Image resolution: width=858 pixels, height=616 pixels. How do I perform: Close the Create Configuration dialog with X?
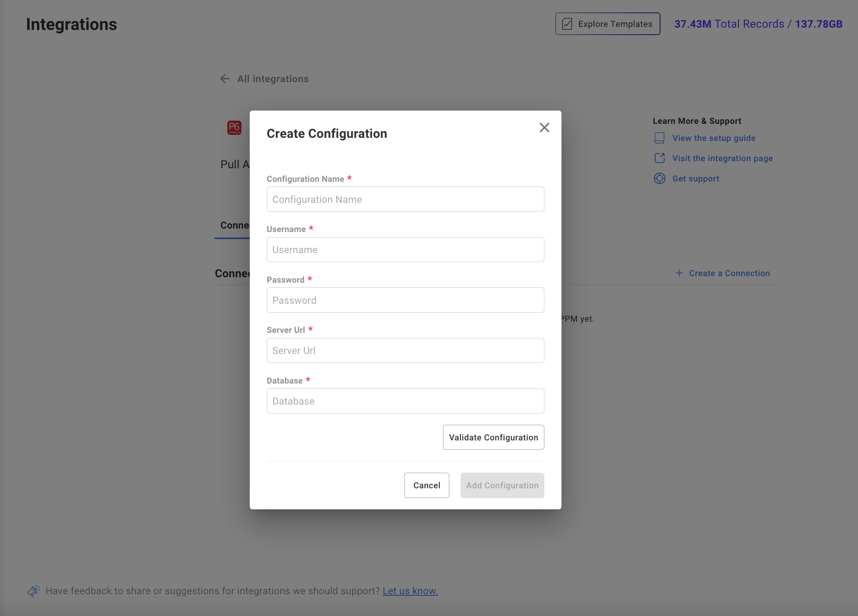pos(544,128)
